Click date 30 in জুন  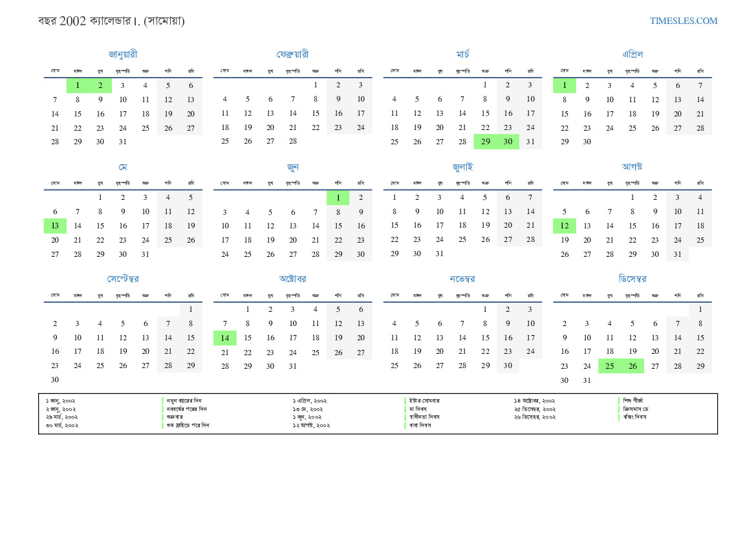click(361, 254)
